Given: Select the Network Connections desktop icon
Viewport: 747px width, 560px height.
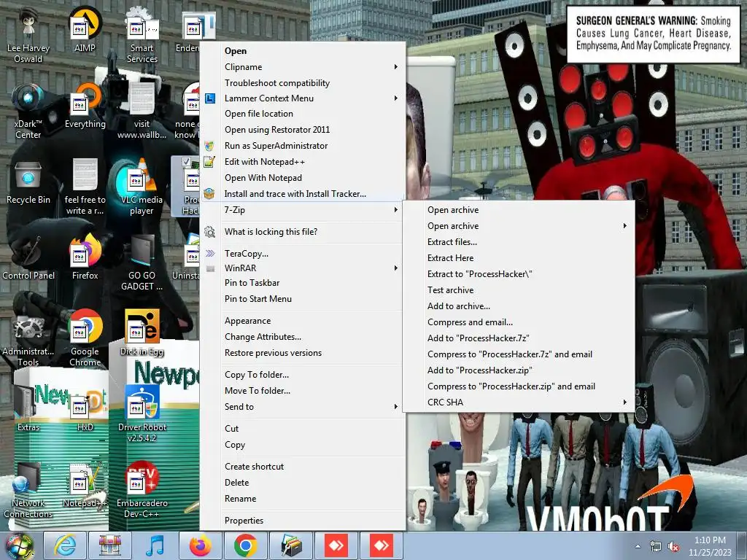Looking at the screenshot, I should (x=28, y=491).
